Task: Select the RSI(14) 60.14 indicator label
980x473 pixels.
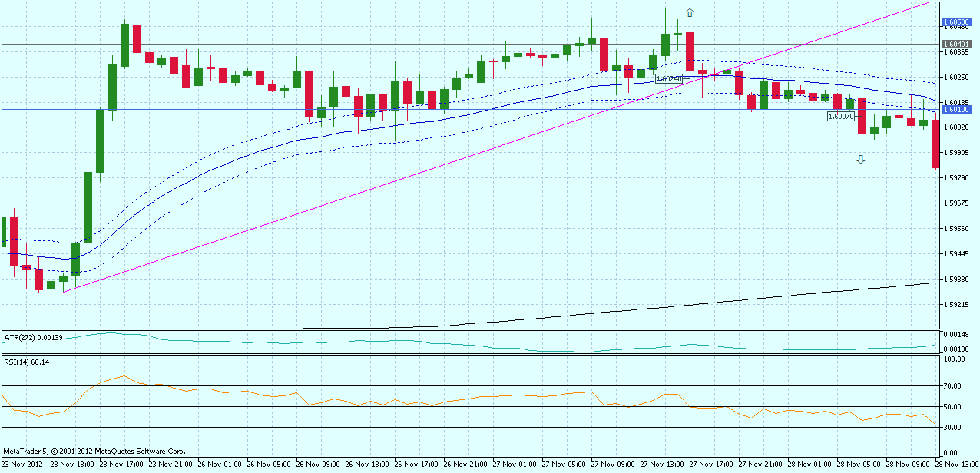Action: pos(28,362)
